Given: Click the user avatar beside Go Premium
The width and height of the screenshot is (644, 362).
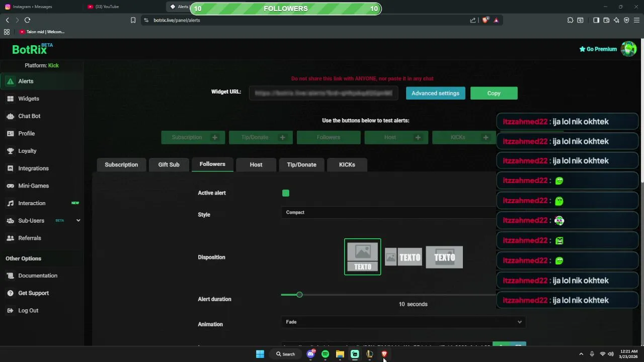Looking at the screenshot, I should [x=628, y=49].
